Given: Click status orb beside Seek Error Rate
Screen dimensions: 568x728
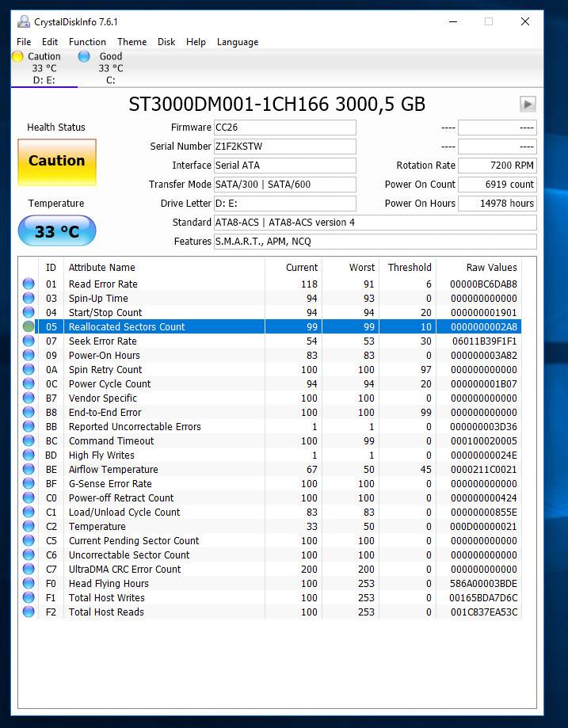Looking at the screenshot, I should tap(29, 341).
